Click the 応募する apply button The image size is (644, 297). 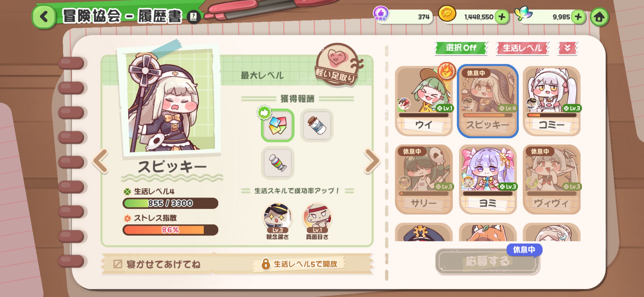pos(487,261)
